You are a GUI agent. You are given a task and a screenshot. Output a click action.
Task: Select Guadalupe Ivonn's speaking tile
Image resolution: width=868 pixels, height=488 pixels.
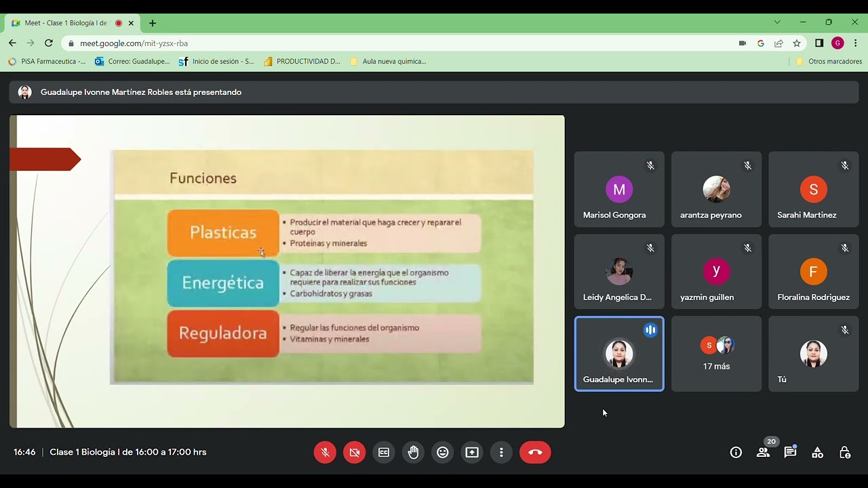619,354
